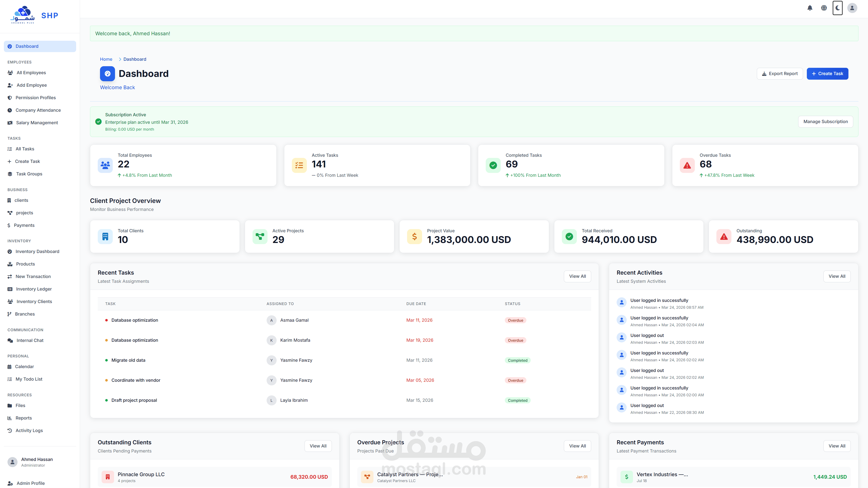Screen dimensions: 868x488
Task: Select Branches in the sidebar
Action: pos(25,314)
